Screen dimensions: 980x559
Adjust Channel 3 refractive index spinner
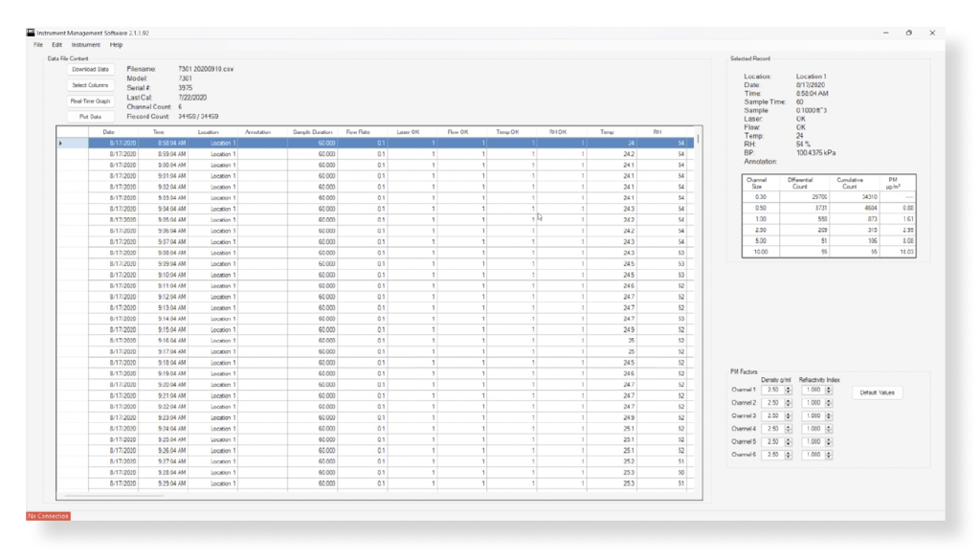[x=829, y=415]
